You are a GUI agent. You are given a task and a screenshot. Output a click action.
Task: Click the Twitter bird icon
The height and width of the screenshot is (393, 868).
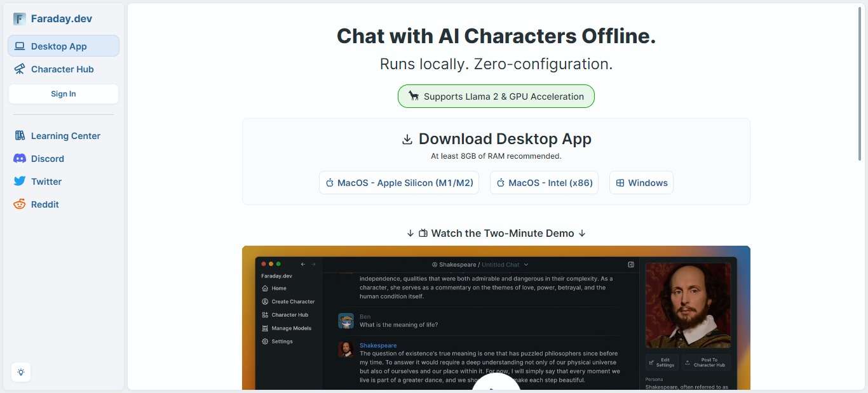pos(20,182)
